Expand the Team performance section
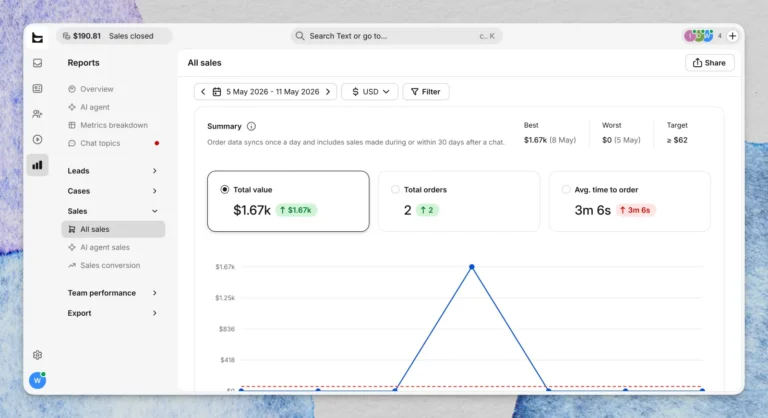The image size is (768, 418). 113,293
